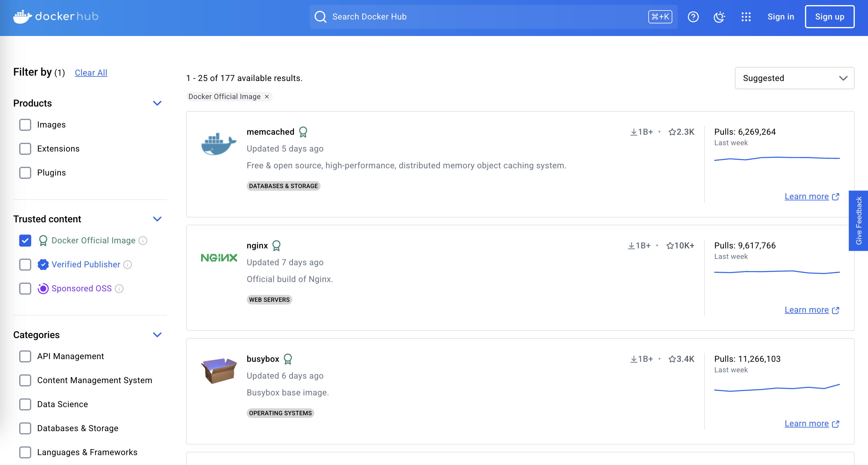Click the Docker Official Image info icon
868x465 pixels.
(143, 240)
